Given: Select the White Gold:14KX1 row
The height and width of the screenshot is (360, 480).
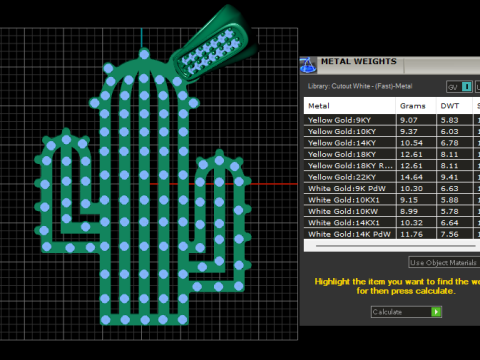Looking at the screenshot, I should tap(392, 222).
